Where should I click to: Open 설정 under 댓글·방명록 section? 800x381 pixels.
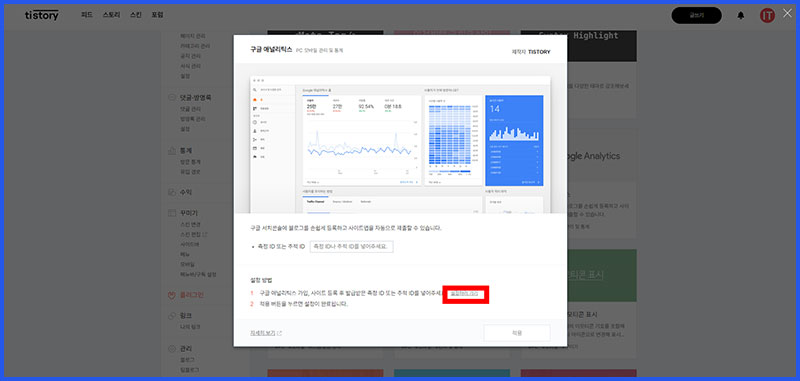[x=185, y=129]
